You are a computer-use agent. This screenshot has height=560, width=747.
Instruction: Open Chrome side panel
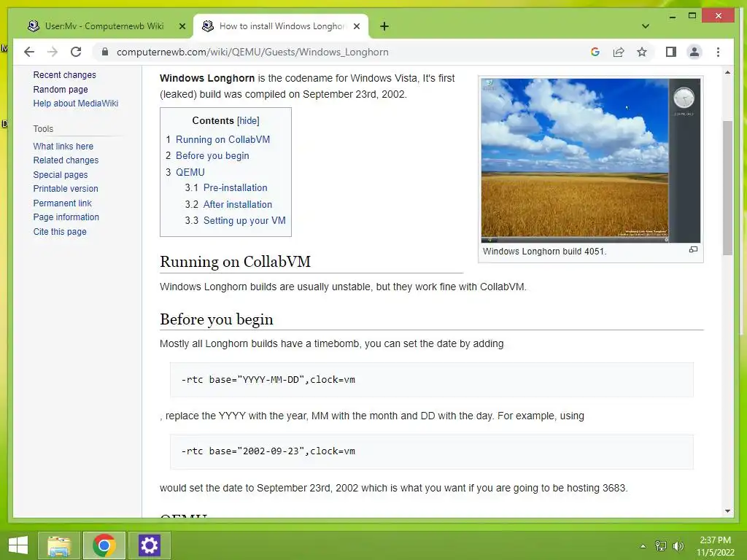(671, 52)
